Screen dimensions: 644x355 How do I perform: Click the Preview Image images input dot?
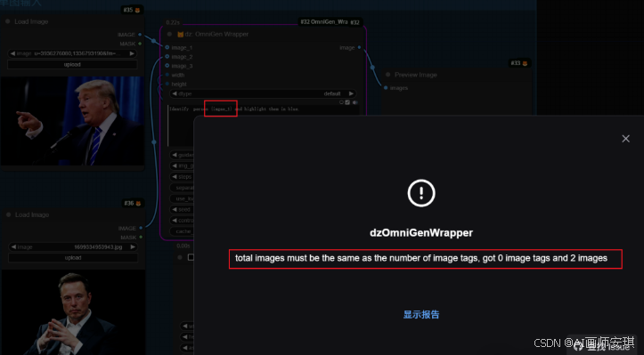pos(386,88)
